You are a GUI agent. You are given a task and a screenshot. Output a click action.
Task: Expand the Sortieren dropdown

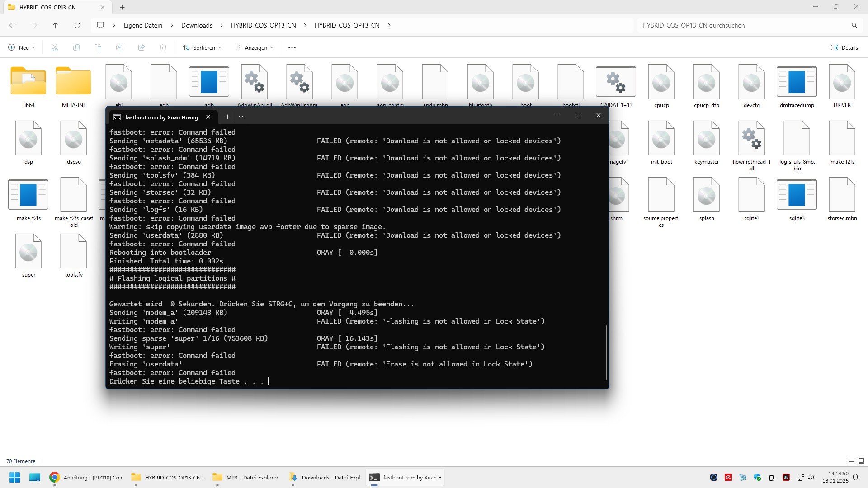(202, 47)
